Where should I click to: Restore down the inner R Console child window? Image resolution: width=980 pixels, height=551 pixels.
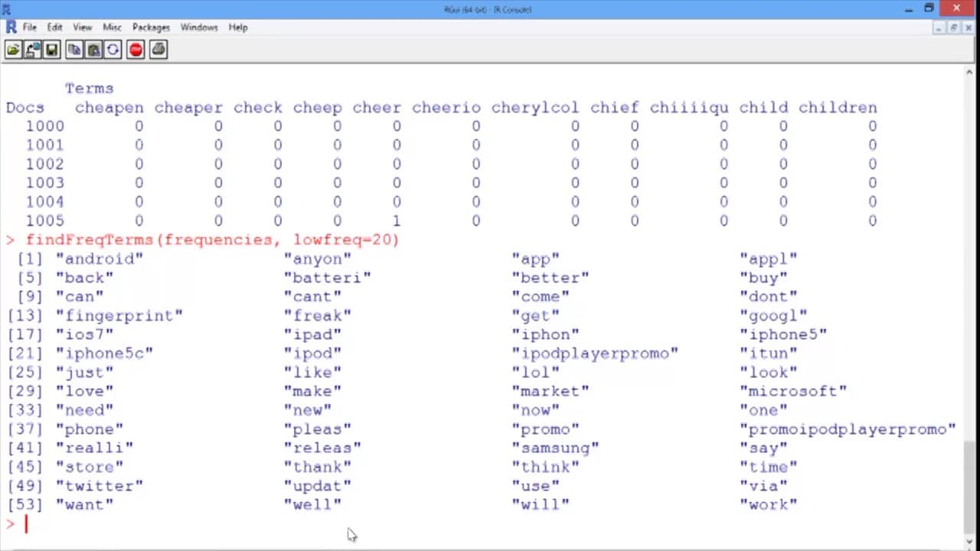pos(954,28)
